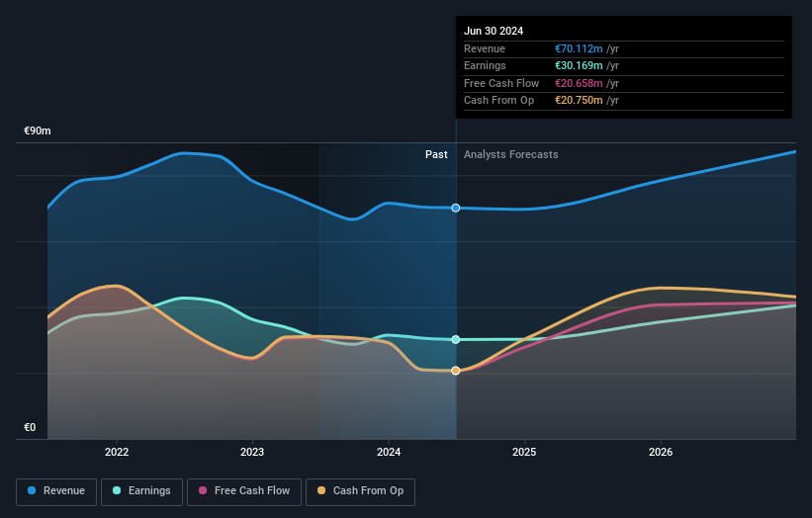The width and height of the screenshot is (812, 518).
Task: Toggle the Revenue legend series
Action: coord(56,491)
